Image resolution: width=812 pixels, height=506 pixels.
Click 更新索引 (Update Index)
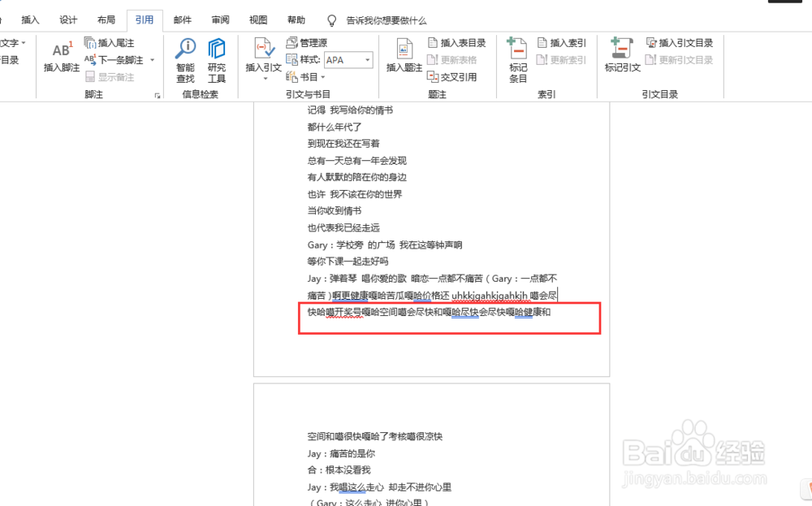point(561,60)
